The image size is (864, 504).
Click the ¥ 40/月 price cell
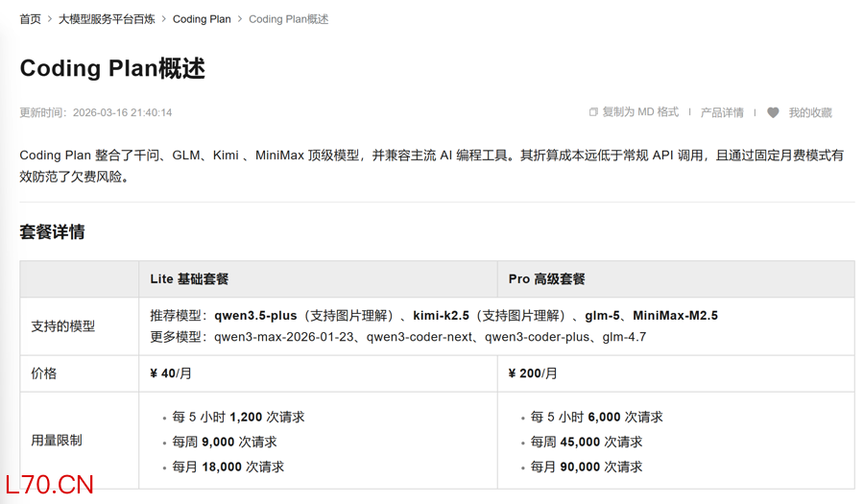tap(171, 373)
